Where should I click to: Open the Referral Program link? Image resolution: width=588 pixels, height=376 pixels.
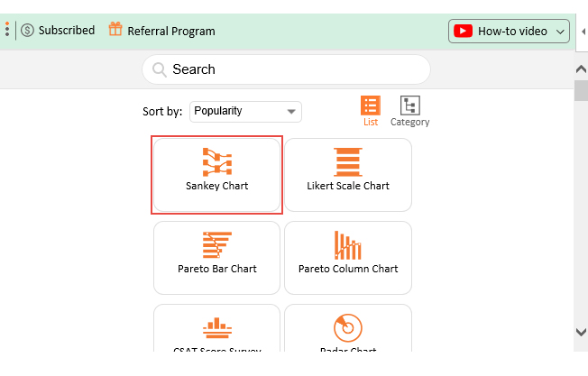point(171,31)
